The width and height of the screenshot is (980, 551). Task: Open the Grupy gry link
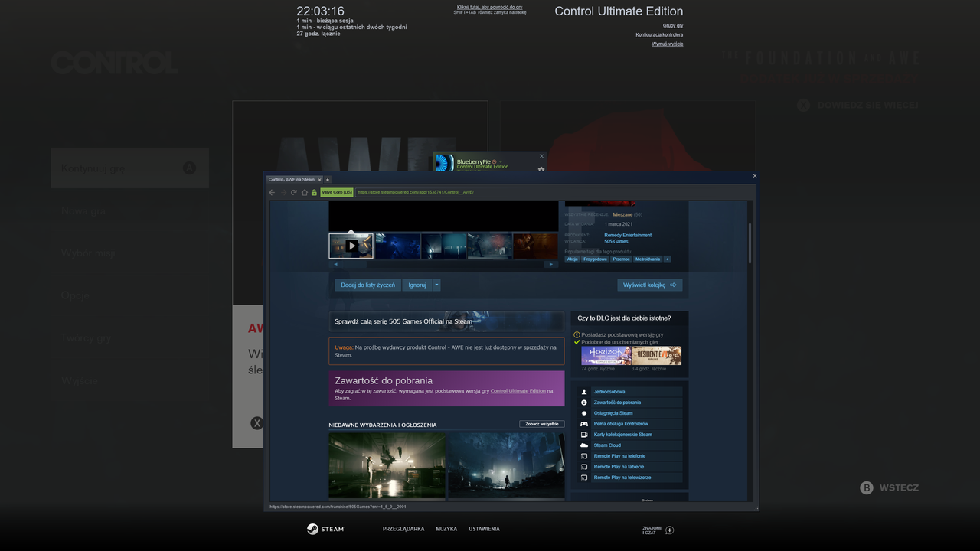point(673,25)
